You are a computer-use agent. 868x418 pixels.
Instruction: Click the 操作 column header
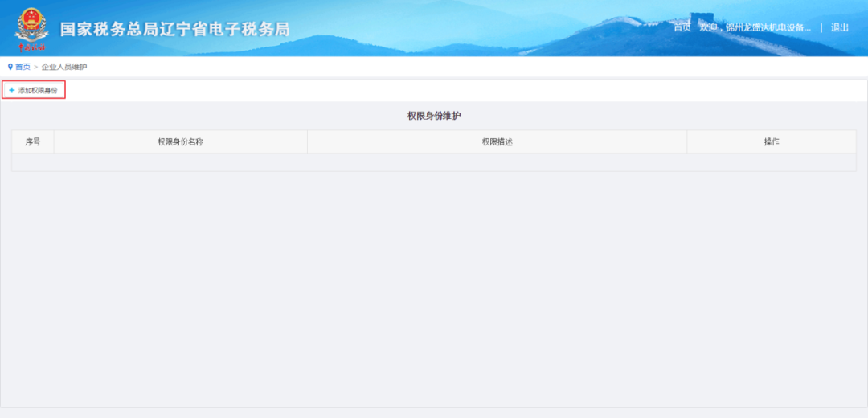772,141
